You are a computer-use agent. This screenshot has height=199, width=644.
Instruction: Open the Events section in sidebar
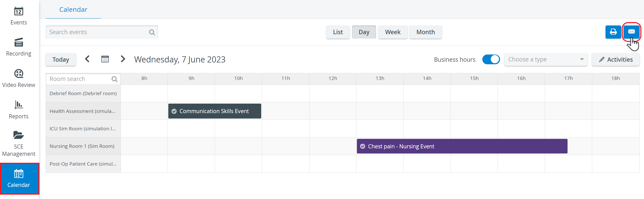point(18,16)
